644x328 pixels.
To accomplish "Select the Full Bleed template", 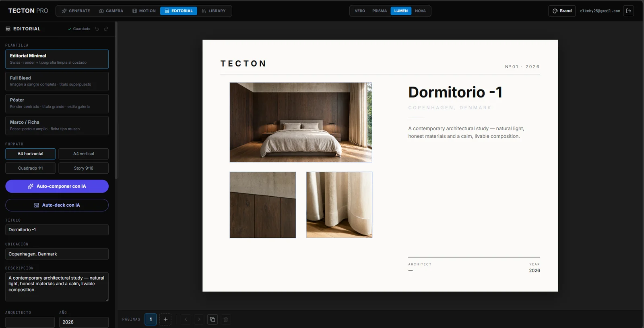I will 57,81.
